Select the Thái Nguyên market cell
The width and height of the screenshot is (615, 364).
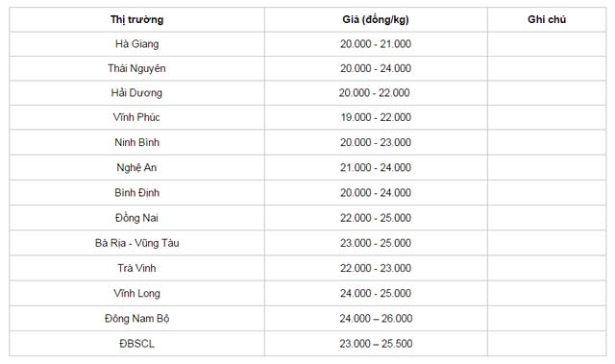(136, 68)
